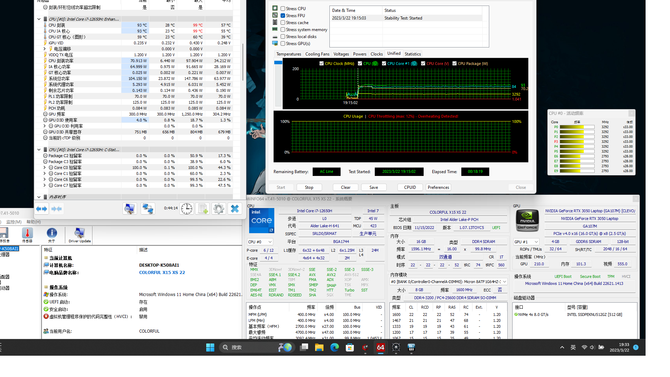The height and width of the screenshot is (377, 670).
Task: Click the HWiNFO sensor clock timer icon
Action: pyautogui.click(x=186, y=209)
